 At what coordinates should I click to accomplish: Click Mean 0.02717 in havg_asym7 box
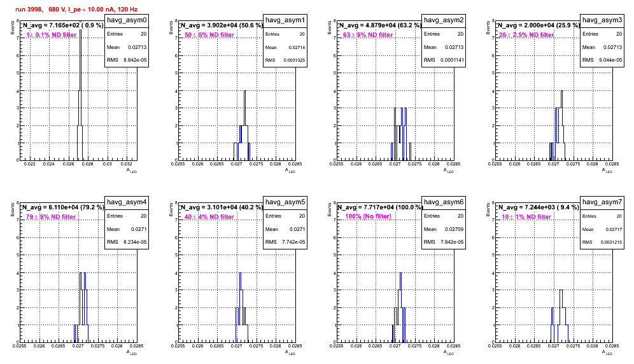click(602, 229)
